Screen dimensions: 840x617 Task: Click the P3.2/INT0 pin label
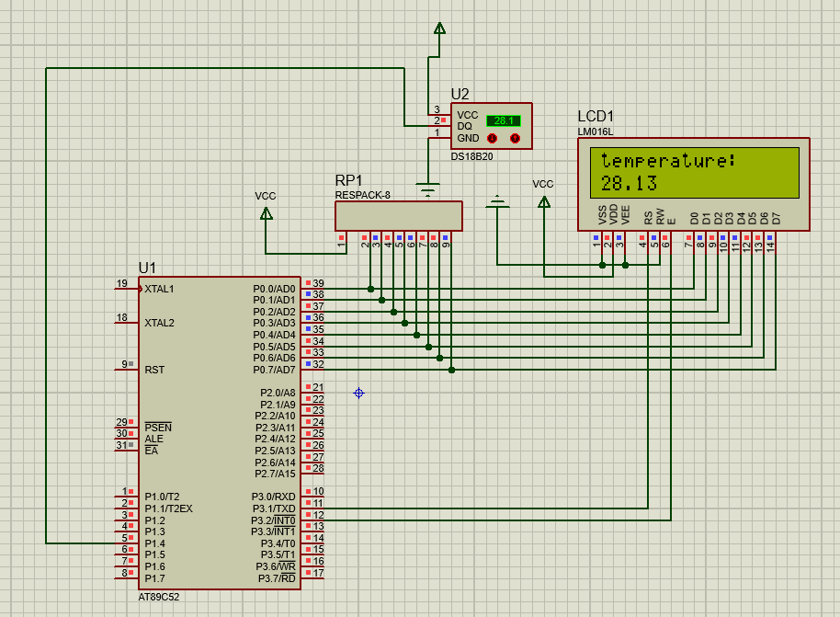(x=273, y=520)
